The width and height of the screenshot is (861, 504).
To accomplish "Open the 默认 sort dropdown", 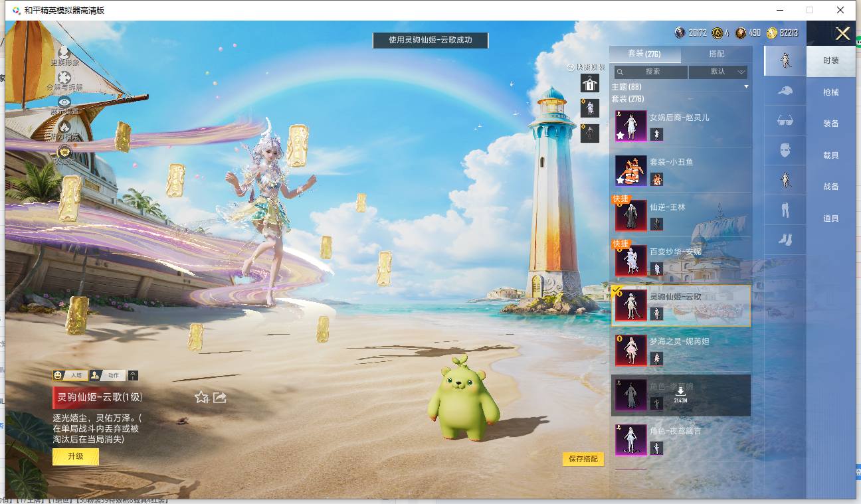I will [x=718, y=72].
